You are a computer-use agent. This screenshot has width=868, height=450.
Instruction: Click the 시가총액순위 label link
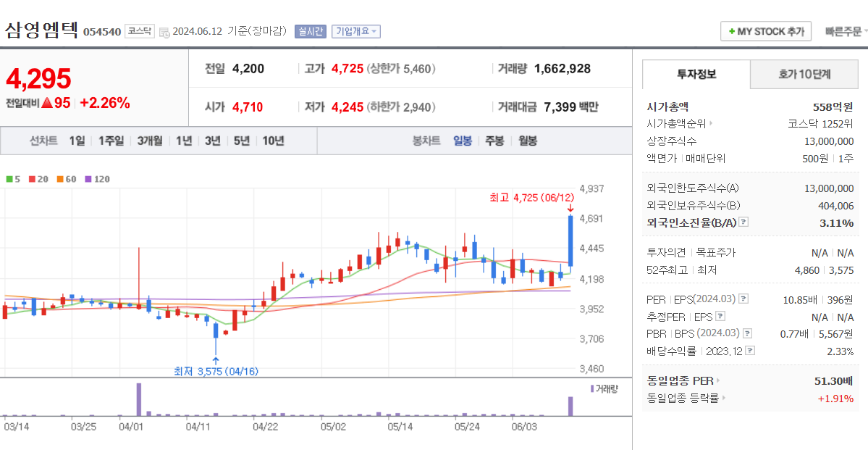click(x=676, y=124)
